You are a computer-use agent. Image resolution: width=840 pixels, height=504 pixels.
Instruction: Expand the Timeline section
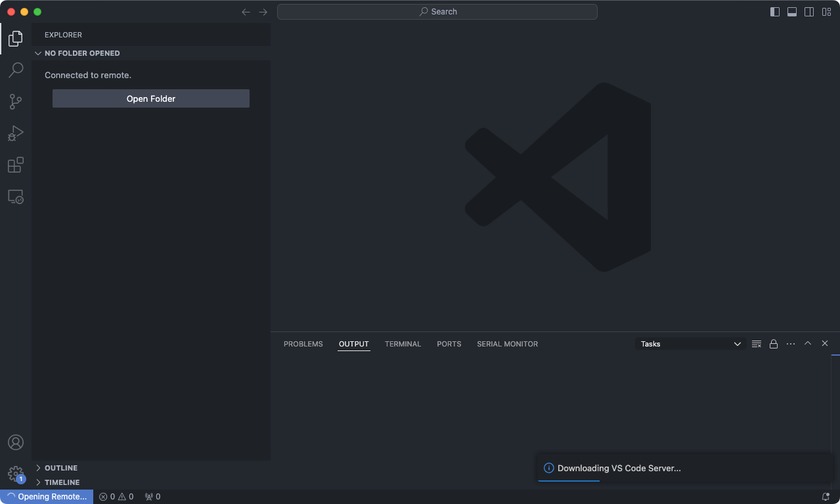(151, 482)
